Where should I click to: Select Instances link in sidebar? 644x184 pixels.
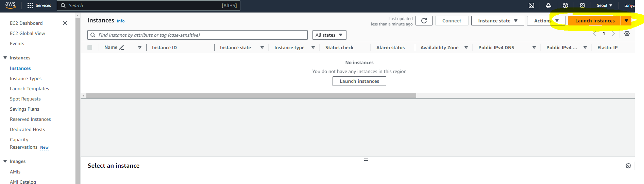coord(20,68)
